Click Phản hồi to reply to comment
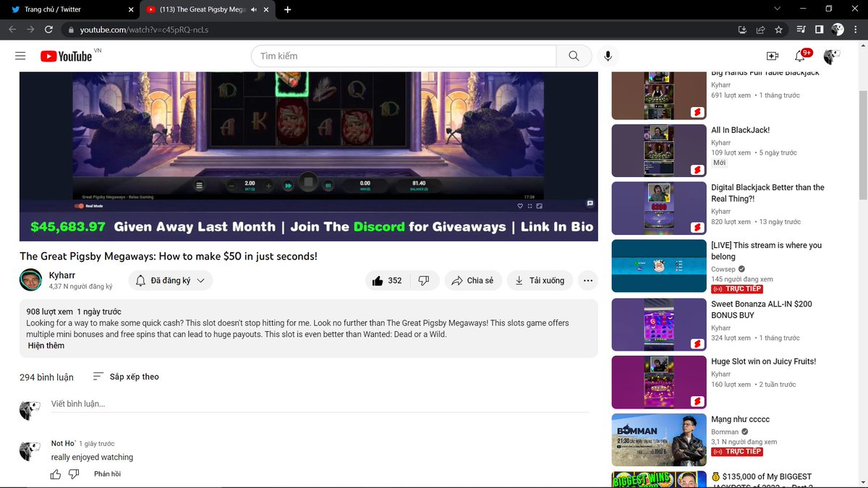Screen dimensions: 868x488 107,474
